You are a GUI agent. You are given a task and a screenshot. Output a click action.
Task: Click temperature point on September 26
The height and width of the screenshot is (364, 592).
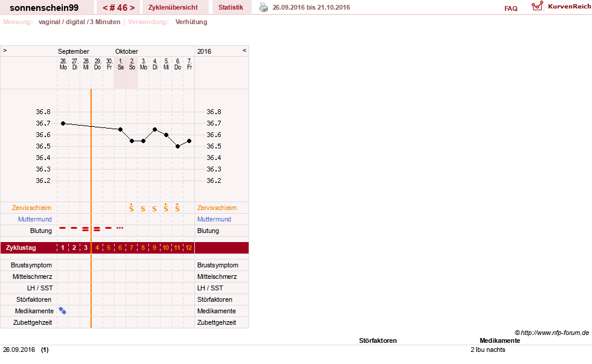pos(63,124)
